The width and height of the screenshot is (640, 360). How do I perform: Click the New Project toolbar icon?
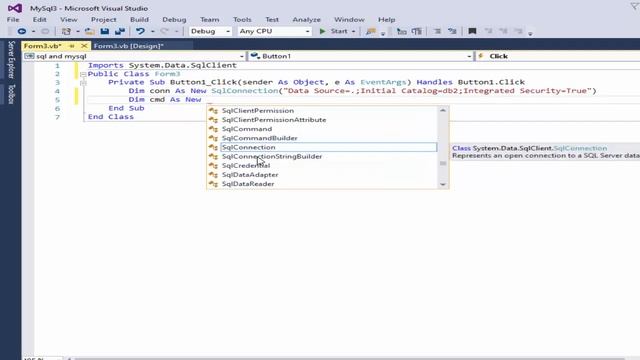coord(66,31)
